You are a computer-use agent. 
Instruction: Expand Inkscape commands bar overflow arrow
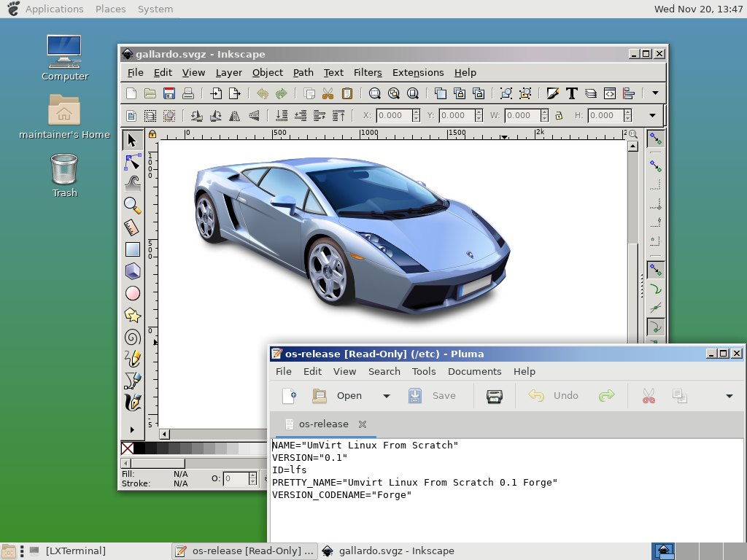click(655, 93)
